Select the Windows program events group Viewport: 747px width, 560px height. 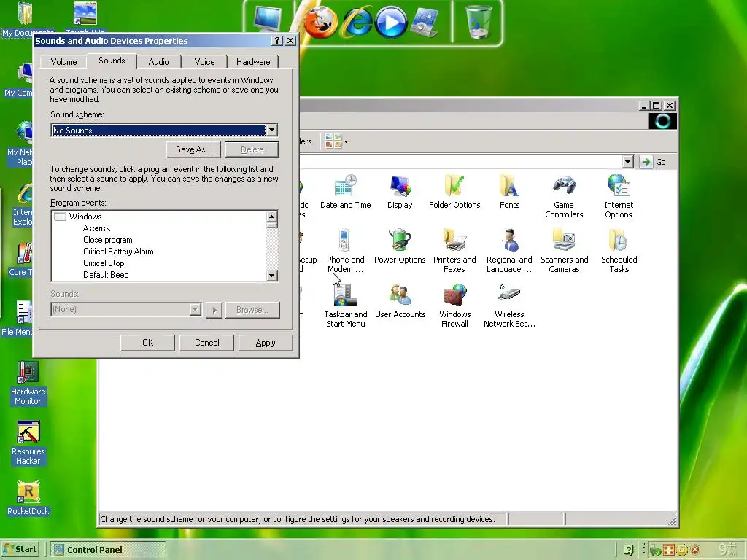tap(85, 216)
